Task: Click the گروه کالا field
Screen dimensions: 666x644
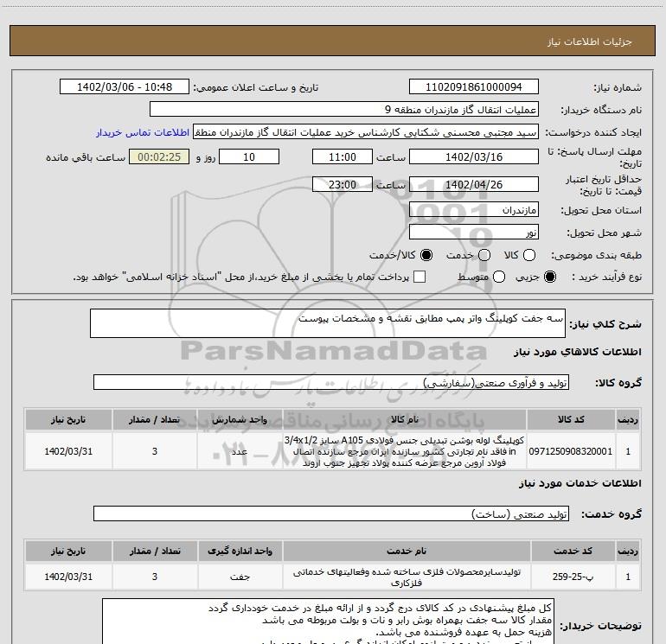Action: click(x=331, y=382)
